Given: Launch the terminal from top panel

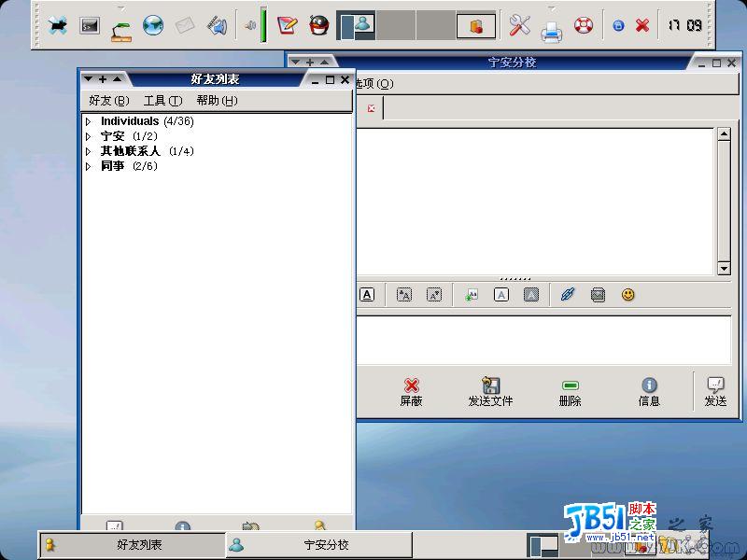Looking at the screenshot, I should pyautogui.click(x=89, y=25).
